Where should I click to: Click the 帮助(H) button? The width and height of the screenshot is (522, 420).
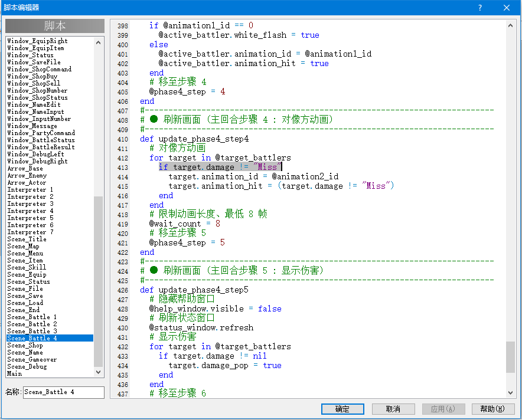(492, 409)
